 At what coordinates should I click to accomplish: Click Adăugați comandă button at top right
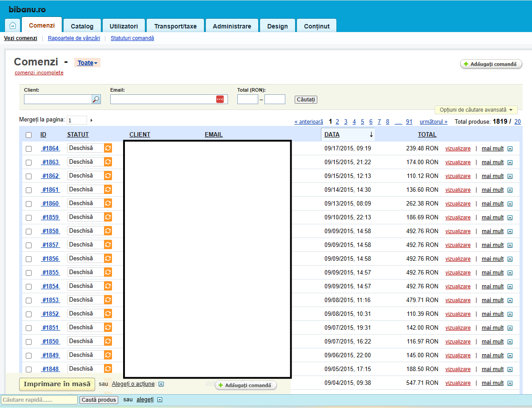[491, 64]
